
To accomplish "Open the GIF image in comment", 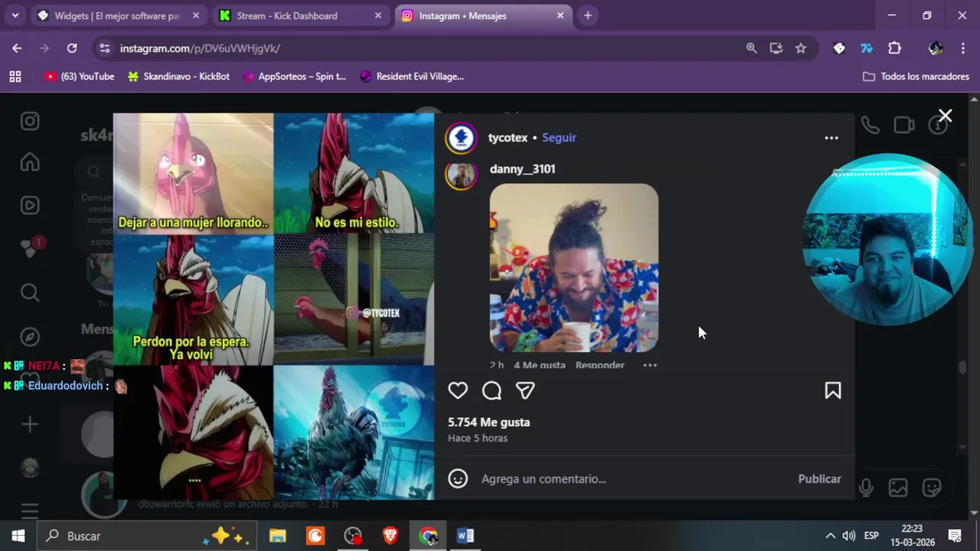I will pyautogui.click(x=574, y=268).
